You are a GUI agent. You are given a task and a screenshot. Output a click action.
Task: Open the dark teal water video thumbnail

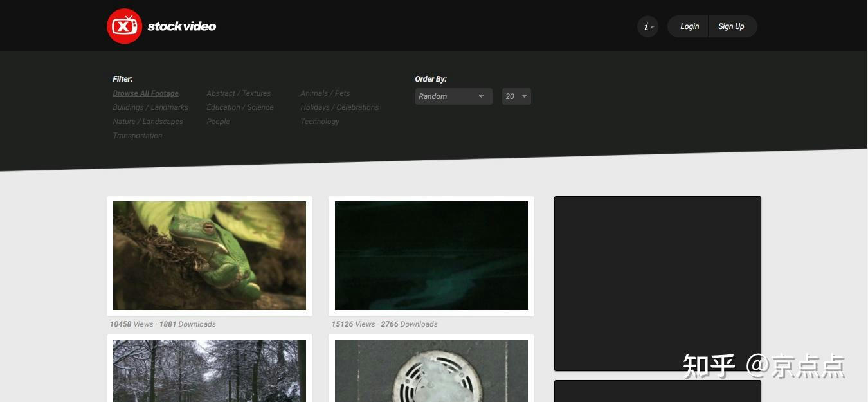point(431,255)
